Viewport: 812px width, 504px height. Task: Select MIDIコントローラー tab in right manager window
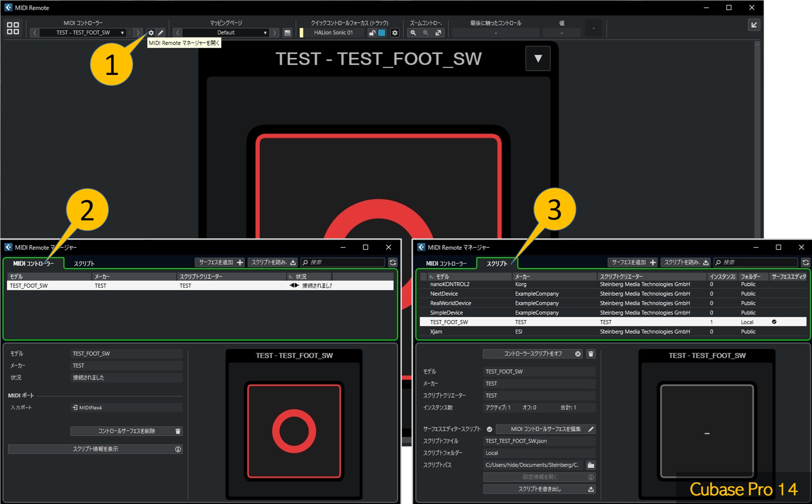pyautogui.click(x=446, y=263)
